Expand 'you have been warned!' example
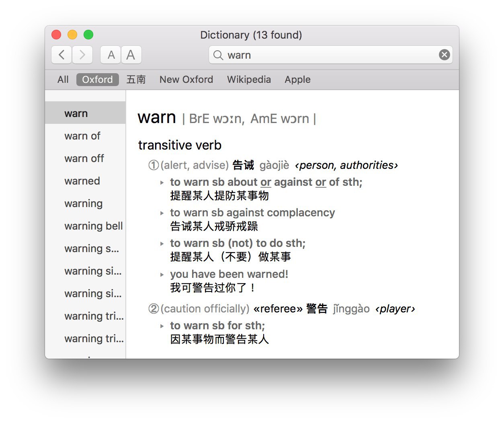504x423 pixels. [x=162, y=275]
